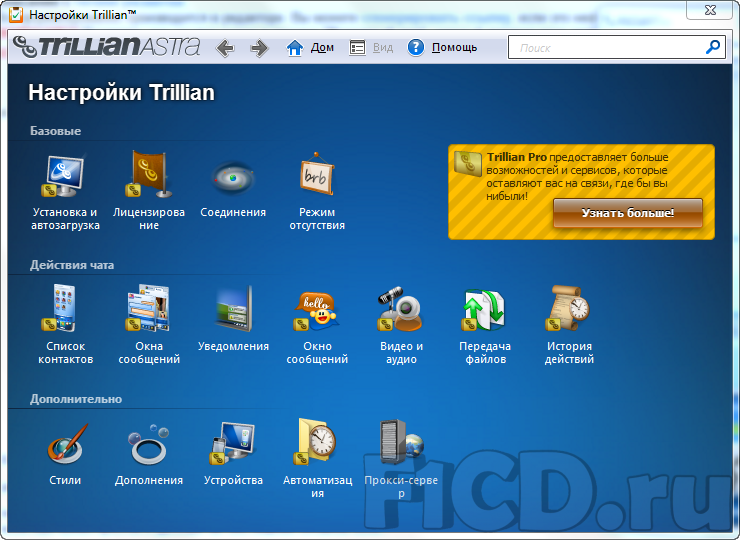This screenshot has height=540, width=740.
Task: Click the Поиск search field
Action: click(616, 47)
